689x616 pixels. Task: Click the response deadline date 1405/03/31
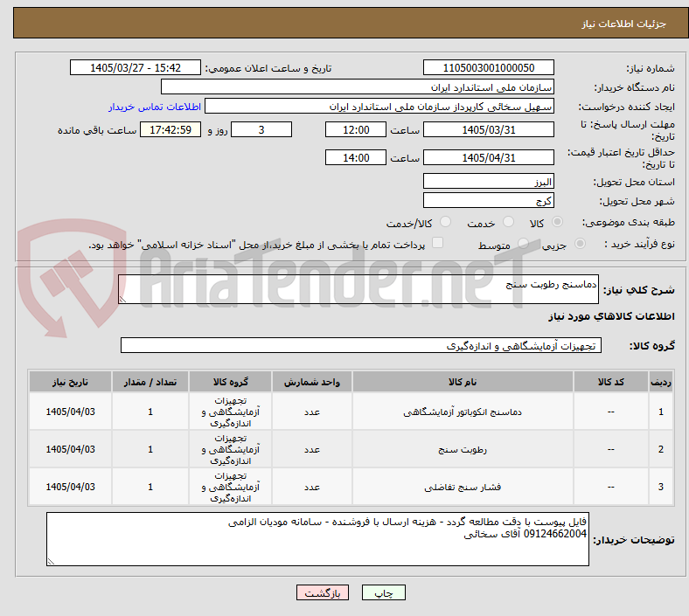click(x=489, y=129)
